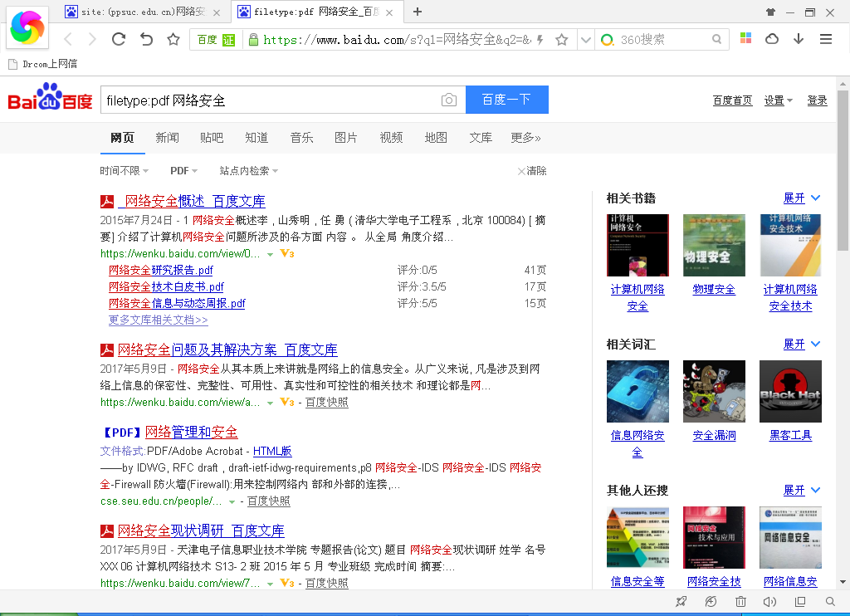Click the browser forward arrow
Viewport: 850px width, 616px height.
tap(92, 39)
